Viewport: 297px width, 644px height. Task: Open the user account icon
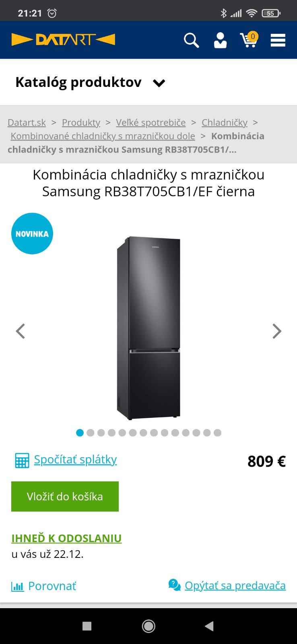click(x=220, y=40)
